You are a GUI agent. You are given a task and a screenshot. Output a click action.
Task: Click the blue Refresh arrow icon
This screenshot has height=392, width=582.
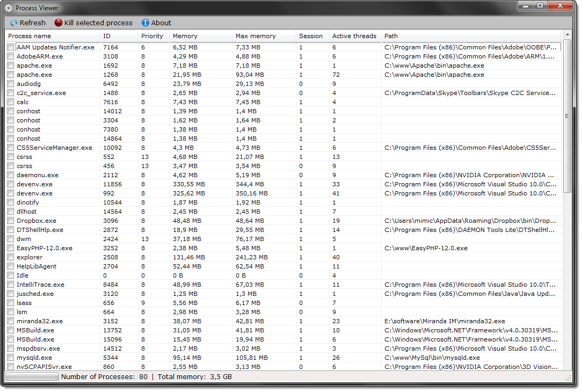click(x=14, y=23)
